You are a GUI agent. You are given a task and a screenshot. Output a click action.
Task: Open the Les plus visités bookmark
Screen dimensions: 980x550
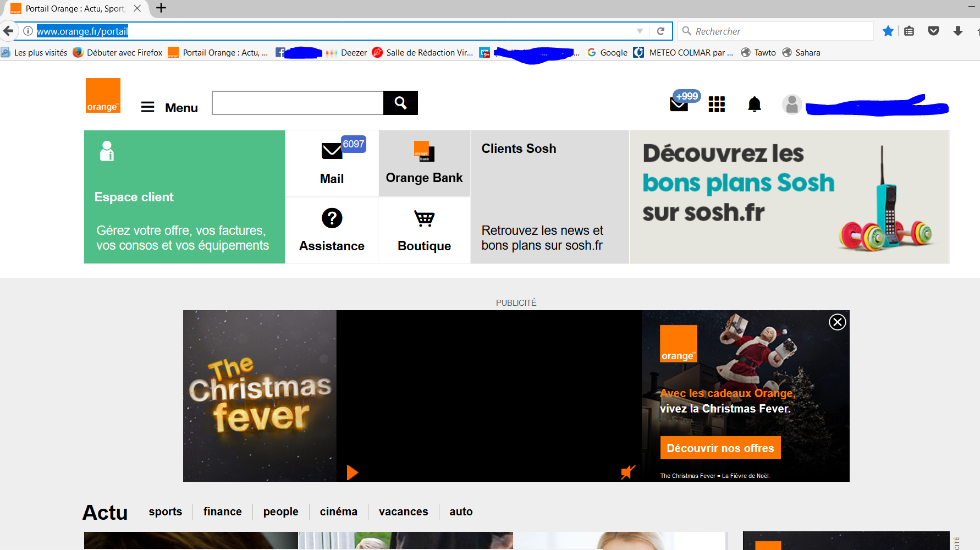coord(34,52)
